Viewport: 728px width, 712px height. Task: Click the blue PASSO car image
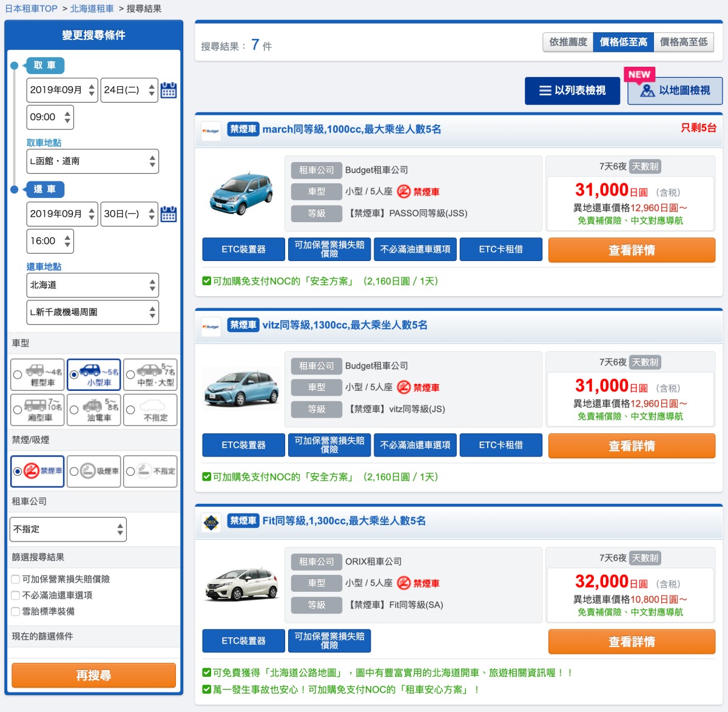241,193
